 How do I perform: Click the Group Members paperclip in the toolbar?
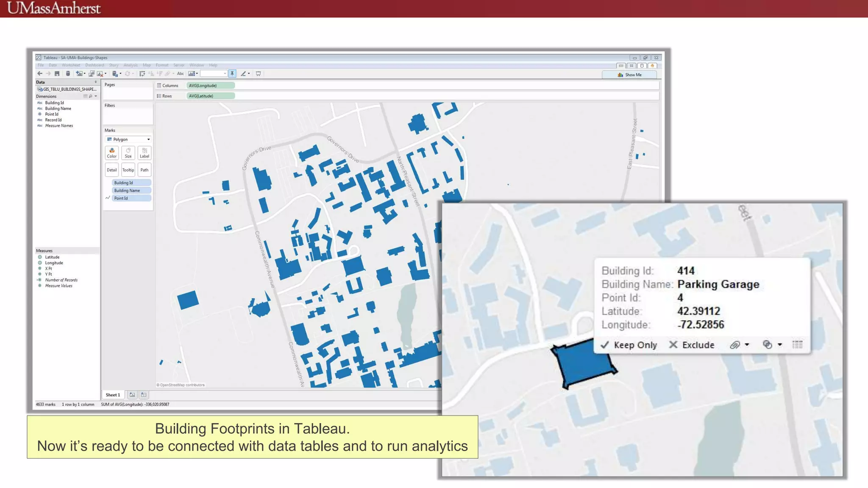coord(167,74)
